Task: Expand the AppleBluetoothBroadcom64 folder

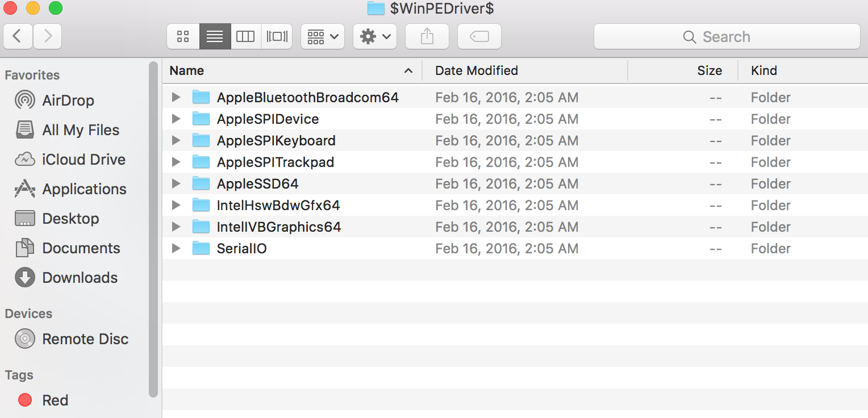Action: tap(176, 97)
